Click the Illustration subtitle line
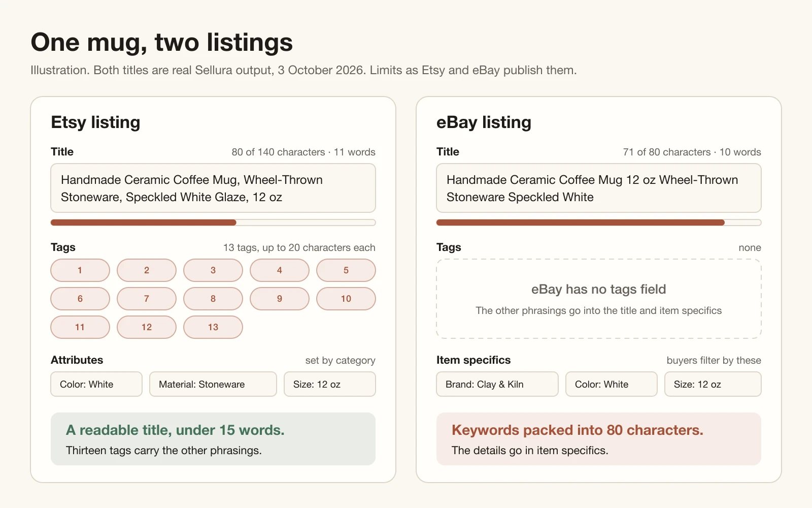This screenshot has height=508, width=812. [x=303, y=70]
